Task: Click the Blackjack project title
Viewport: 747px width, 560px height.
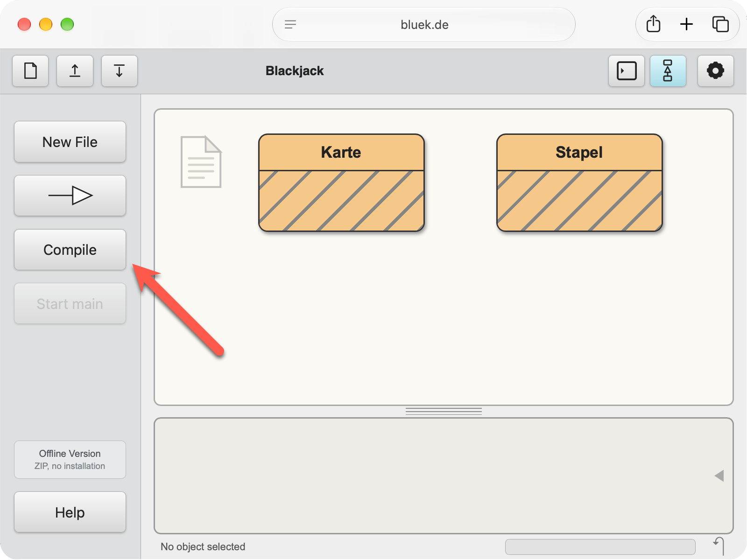Action: [x=295, y=71]
